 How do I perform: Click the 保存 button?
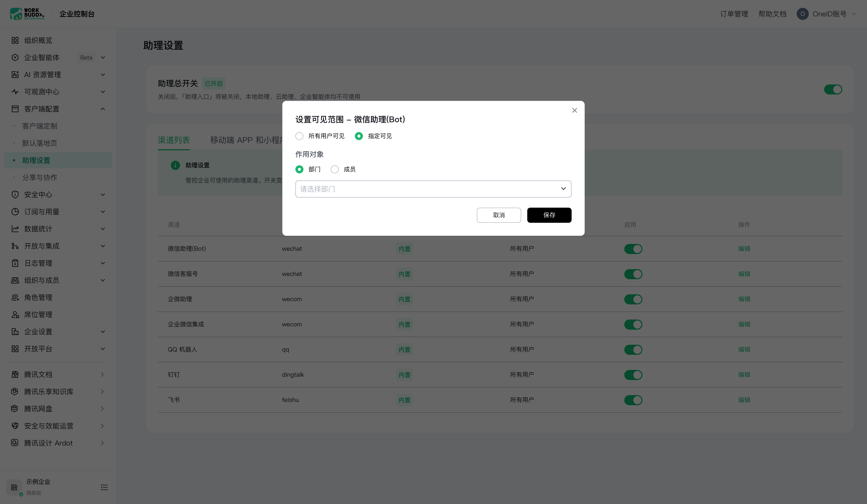549,215
